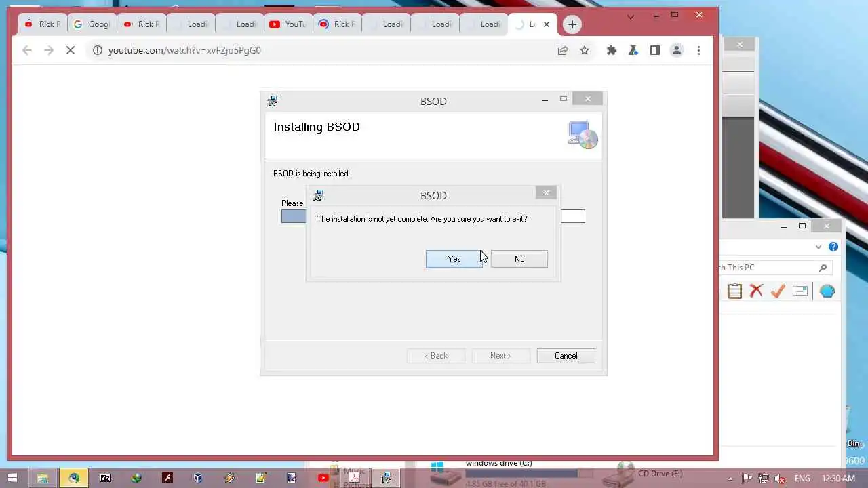Close the active Chrome tab
The height and width of the screenshot is (488, 868).
coord(547,24)
